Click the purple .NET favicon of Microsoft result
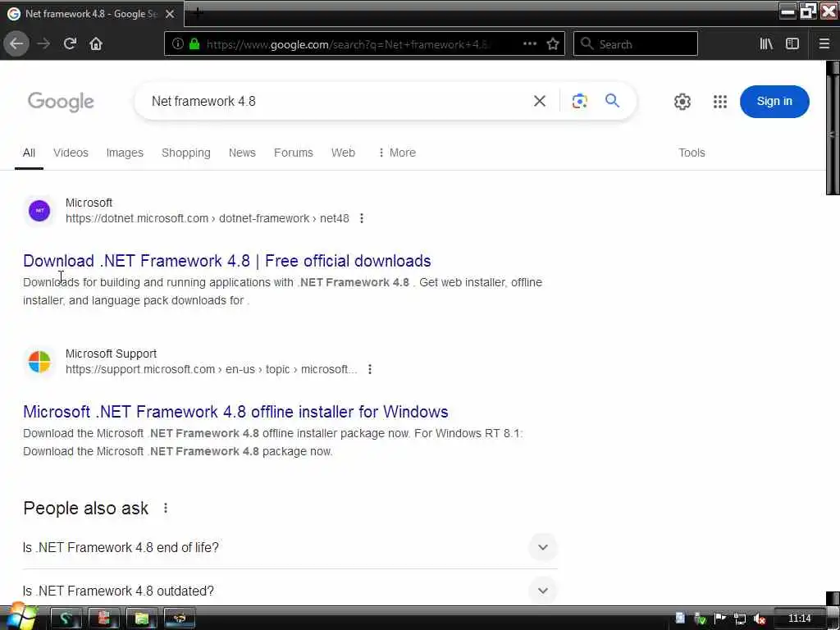The image size is (840, 630). click(x=39, y=211)
